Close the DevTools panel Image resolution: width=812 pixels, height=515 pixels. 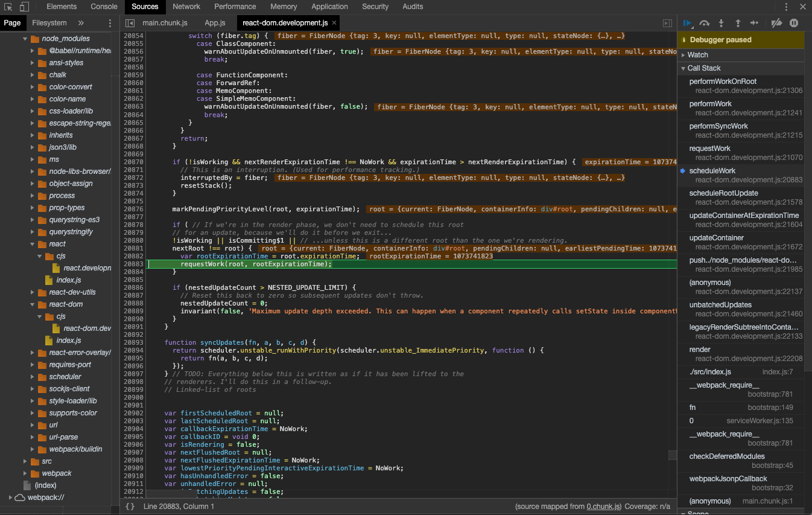(x=803, y=7)
